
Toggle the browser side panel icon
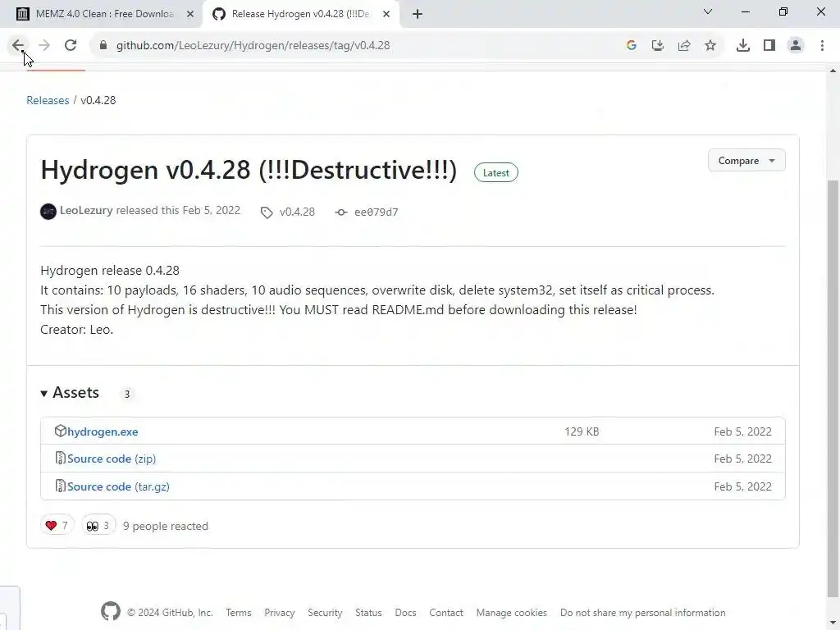coord(769,46)
